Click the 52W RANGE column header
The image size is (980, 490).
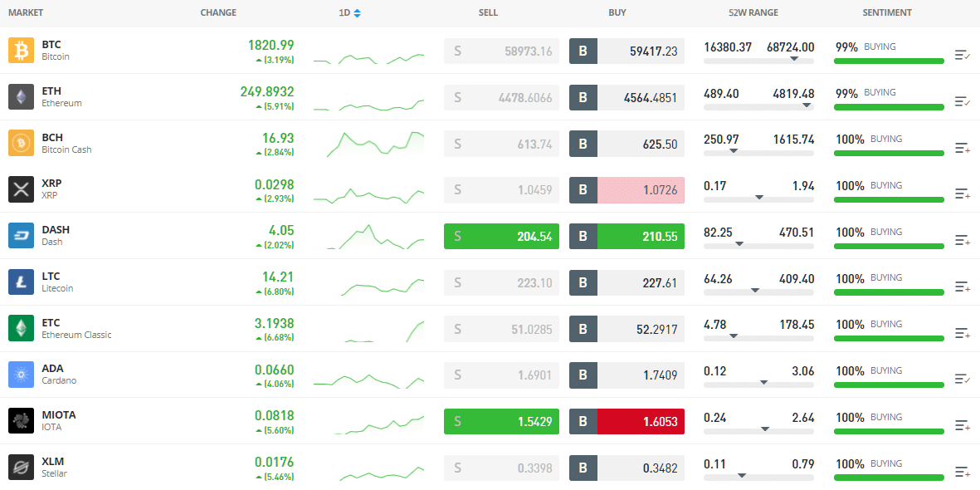(x=753, y=12)
